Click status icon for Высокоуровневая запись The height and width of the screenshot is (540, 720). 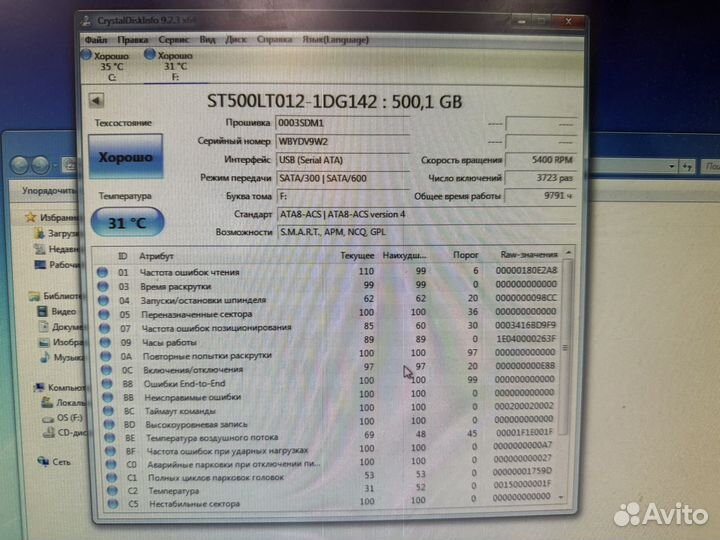pyautogui.click(x=109, y=424)
